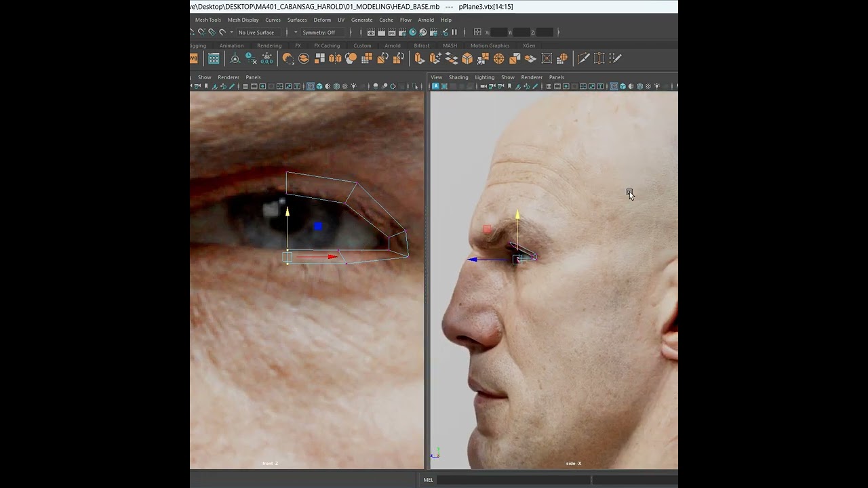Open Panels menu in front view panel
Viewport: 868px width, 488px height.
(253, 77)
